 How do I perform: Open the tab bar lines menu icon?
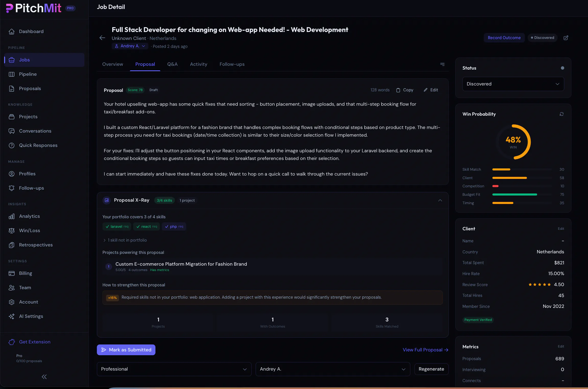pyautogui.click(x=442, y=64)
